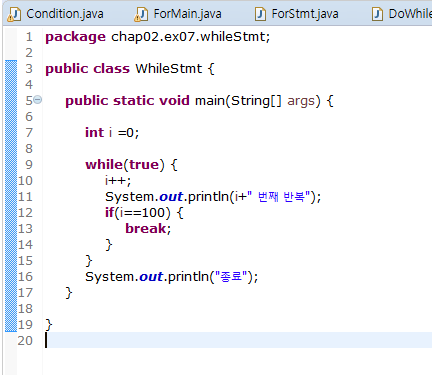Click the ForMain.java file icon
The width and height of the screenshot is (432, 375).
coord(141,14)
